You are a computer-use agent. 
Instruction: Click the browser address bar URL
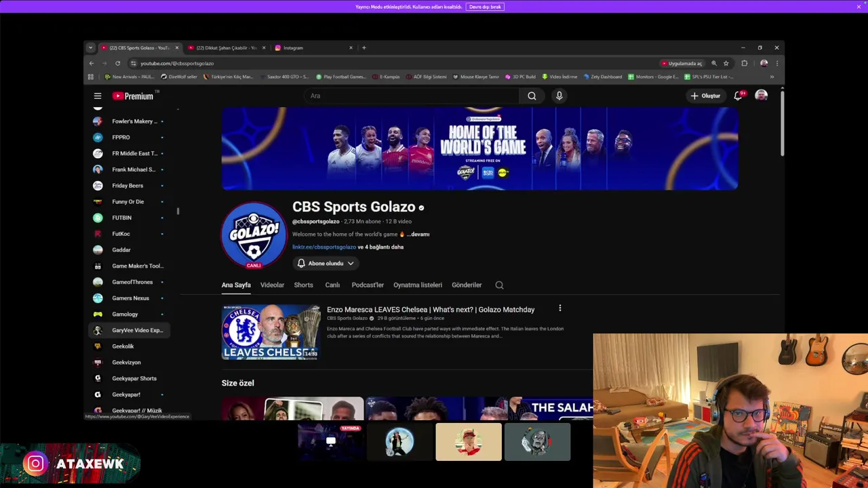click(x=177, y=63)
